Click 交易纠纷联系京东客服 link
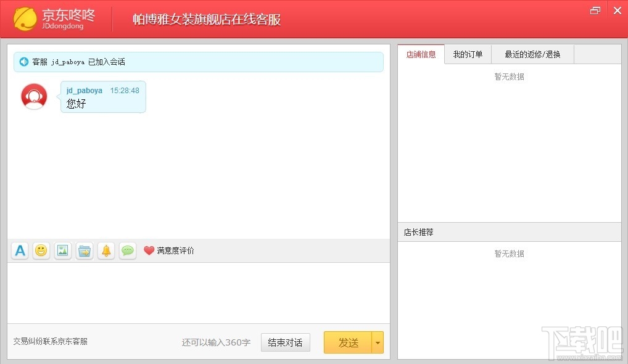The width and height of the screenshot is (628, 364). [51, 342]
